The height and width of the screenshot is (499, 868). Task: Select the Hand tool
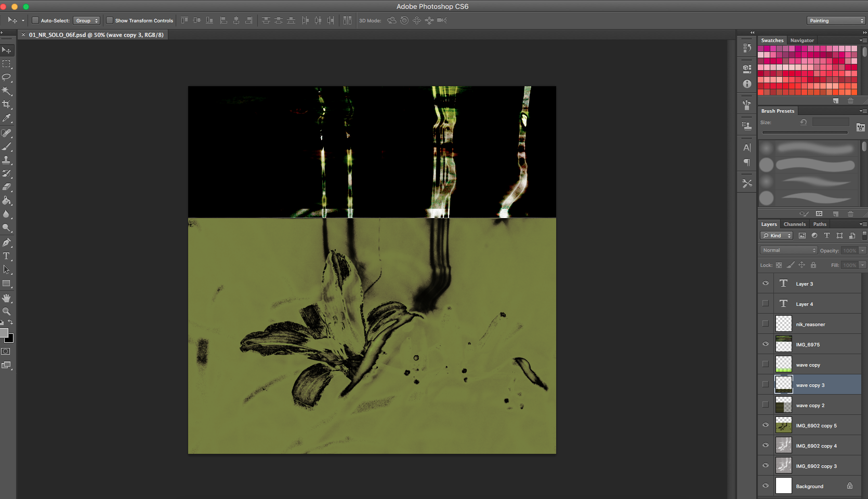pyautogui.click(x=6, y=298)
